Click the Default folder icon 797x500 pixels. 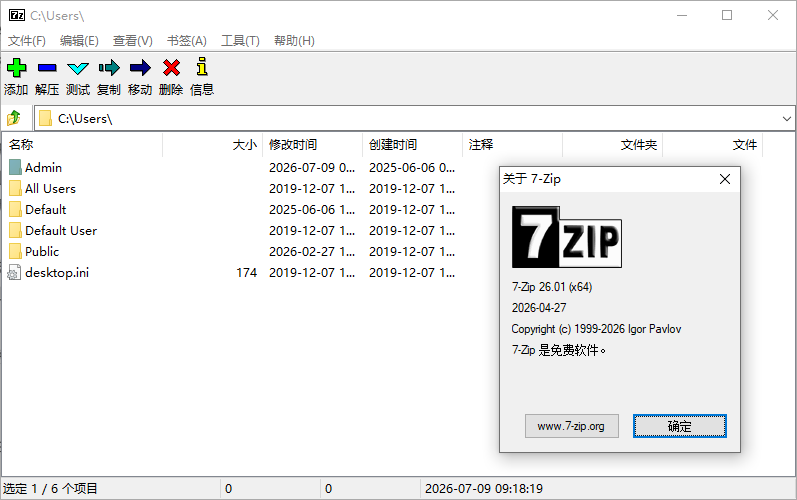coord(15,209)
